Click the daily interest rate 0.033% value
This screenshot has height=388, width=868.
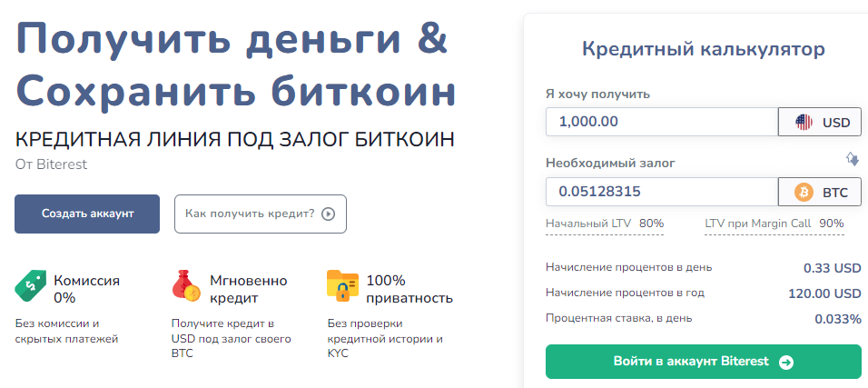point(837,319)
